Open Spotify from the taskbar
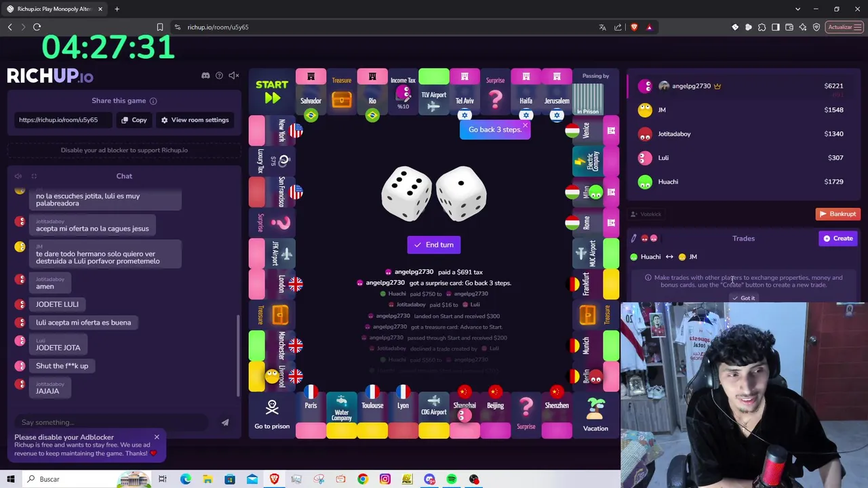 tap(452, 479)
